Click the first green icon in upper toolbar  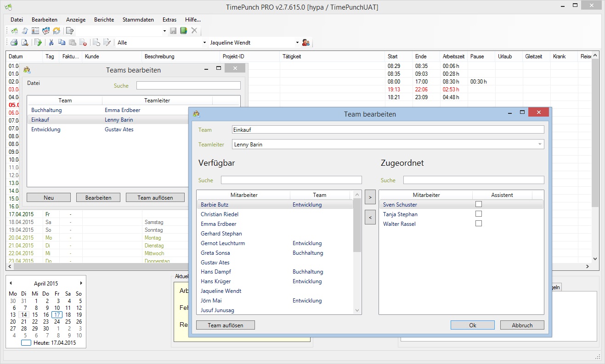click(x=14, y=31)
